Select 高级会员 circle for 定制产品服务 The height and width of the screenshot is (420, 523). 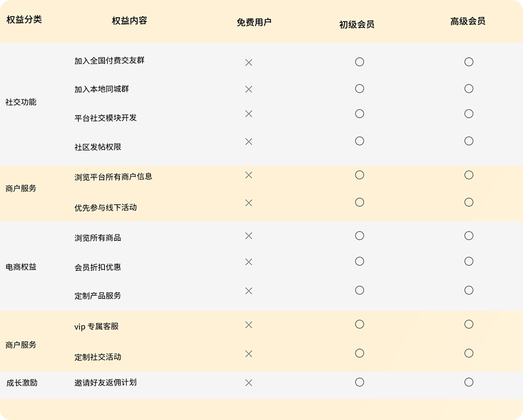tap(469, 290)
